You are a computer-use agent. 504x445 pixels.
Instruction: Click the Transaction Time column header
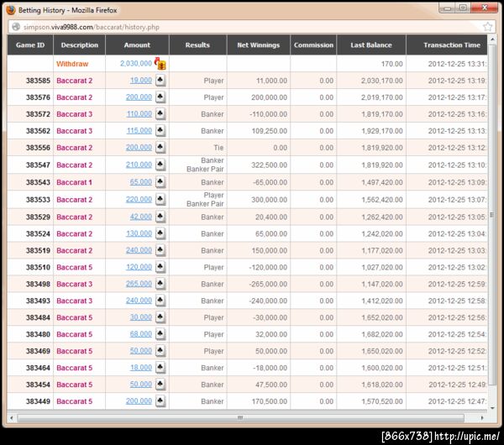447,45
